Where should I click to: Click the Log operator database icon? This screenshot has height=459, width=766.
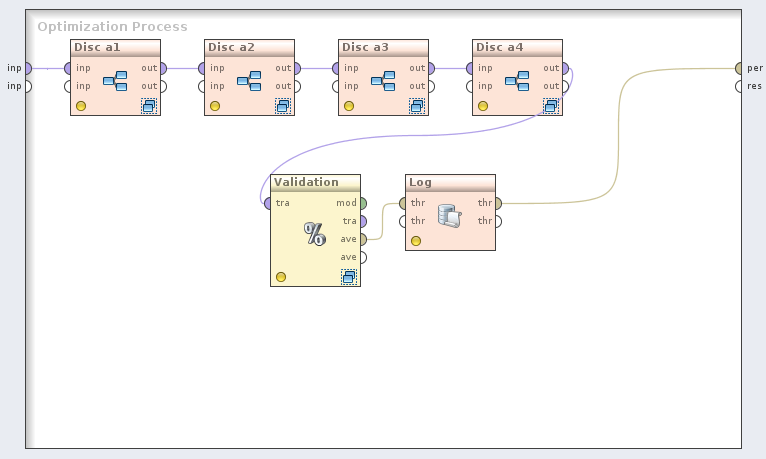[449, 214]
